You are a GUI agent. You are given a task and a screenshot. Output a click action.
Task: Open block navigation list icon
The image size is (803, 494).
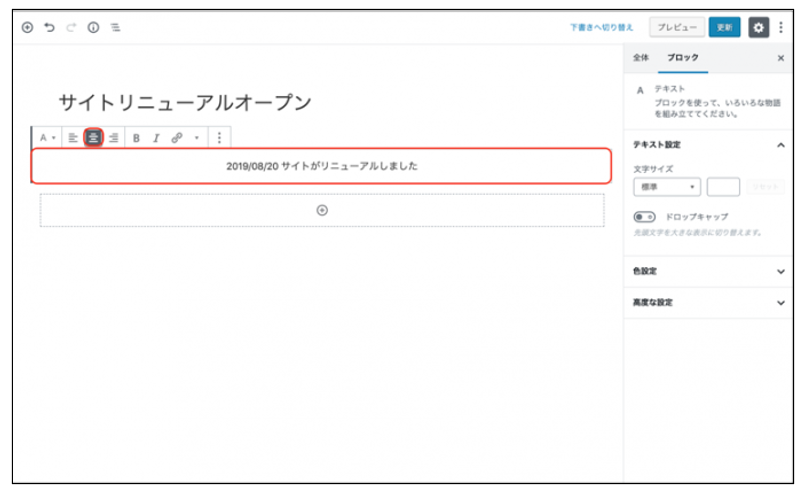pos(115,28)
